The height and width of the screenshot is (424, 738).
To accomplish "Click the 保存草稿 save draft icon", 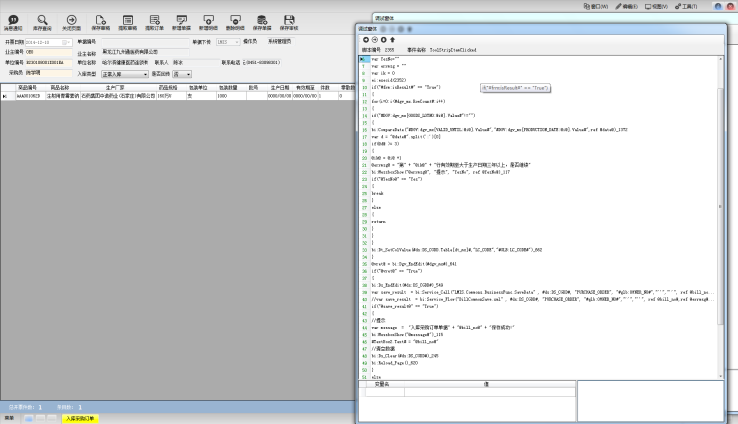I will click(x=100, y=20).
